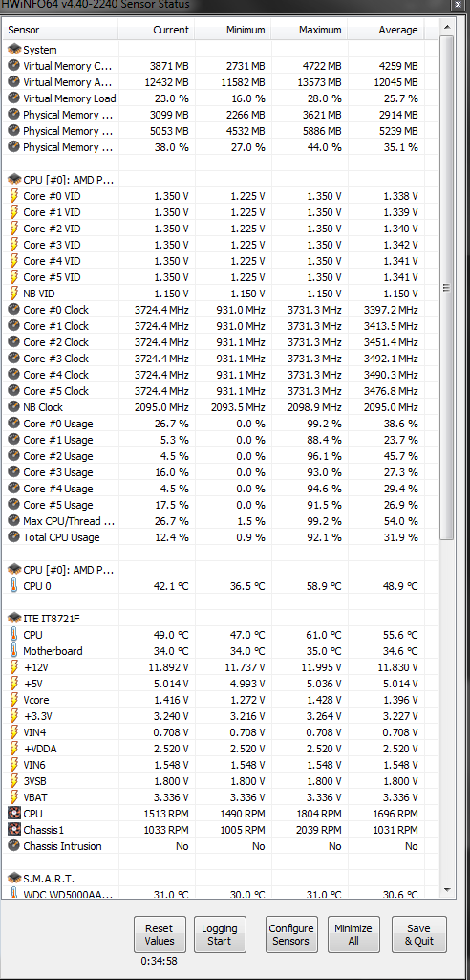Sort by the Current column header
Screen dimensions: 470x980
(156, 30)
